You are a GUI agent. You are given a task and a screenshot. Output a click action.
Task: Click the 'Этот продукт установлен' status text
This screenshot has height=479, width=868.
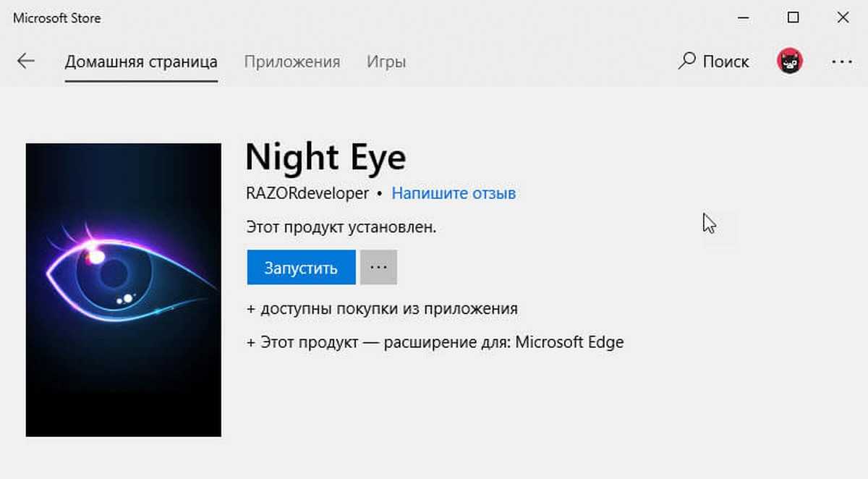coord(341,227)
